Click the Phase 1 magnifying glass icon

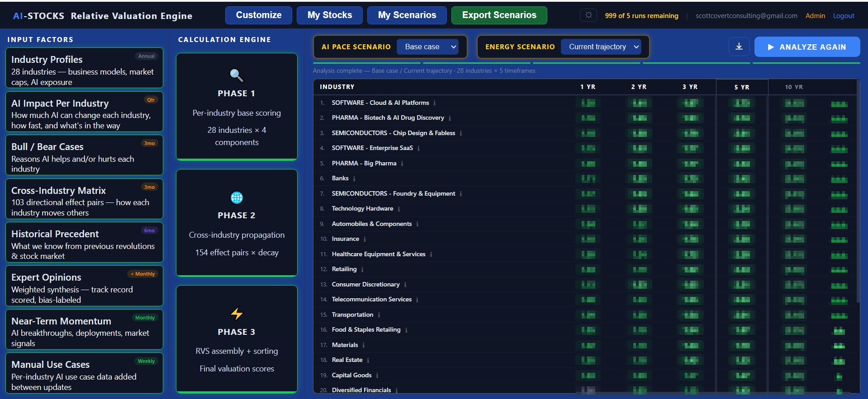click(x=237, y=75)
